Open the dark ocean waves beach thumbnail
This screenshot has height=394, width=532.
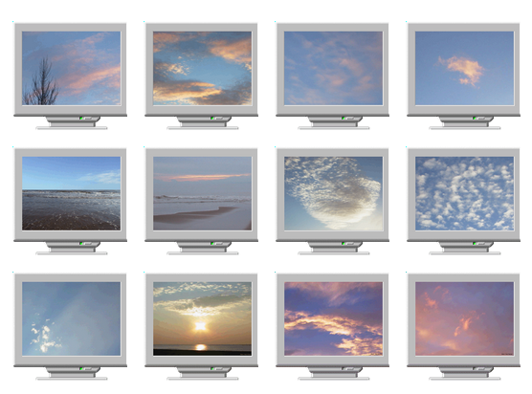point(71,193)
